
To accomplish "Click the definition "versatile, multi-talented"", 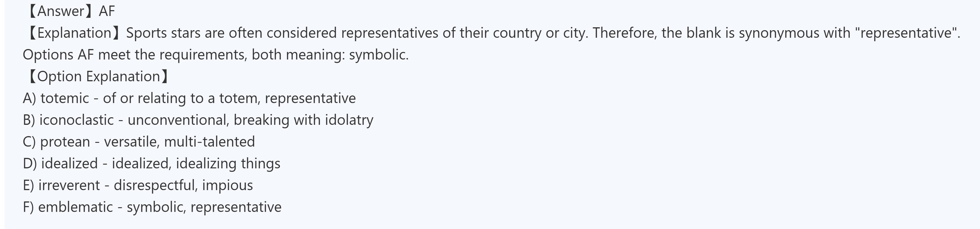I will [x=179, y=142].
